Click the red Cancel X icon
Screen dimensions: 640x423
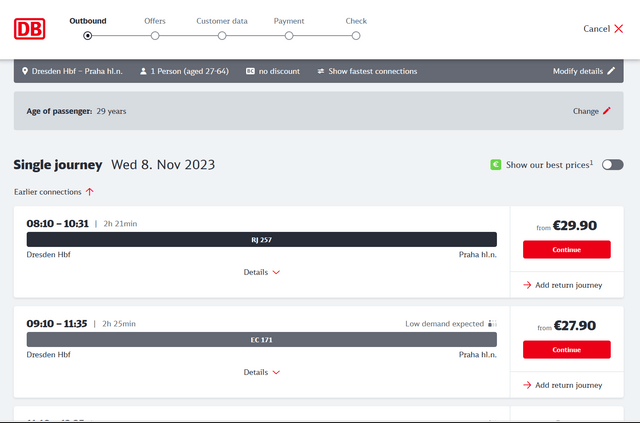coord(618,29)
